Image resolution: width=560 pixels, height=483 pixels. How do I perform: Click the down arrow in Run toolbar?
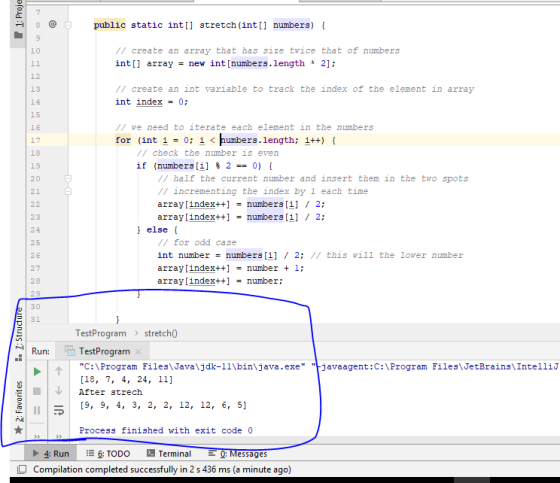pos(59,390)
